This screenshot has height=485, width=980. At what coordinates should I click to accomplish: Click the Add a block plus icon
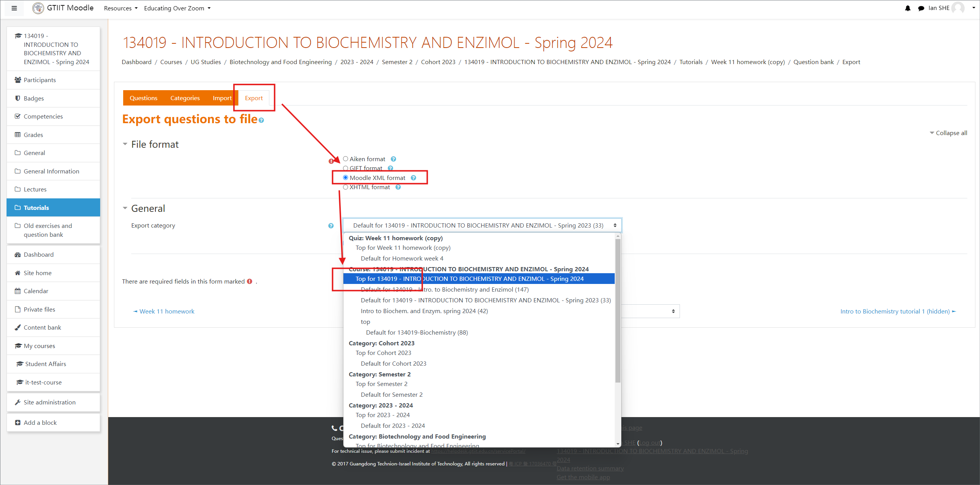click(x=18, y=422)
